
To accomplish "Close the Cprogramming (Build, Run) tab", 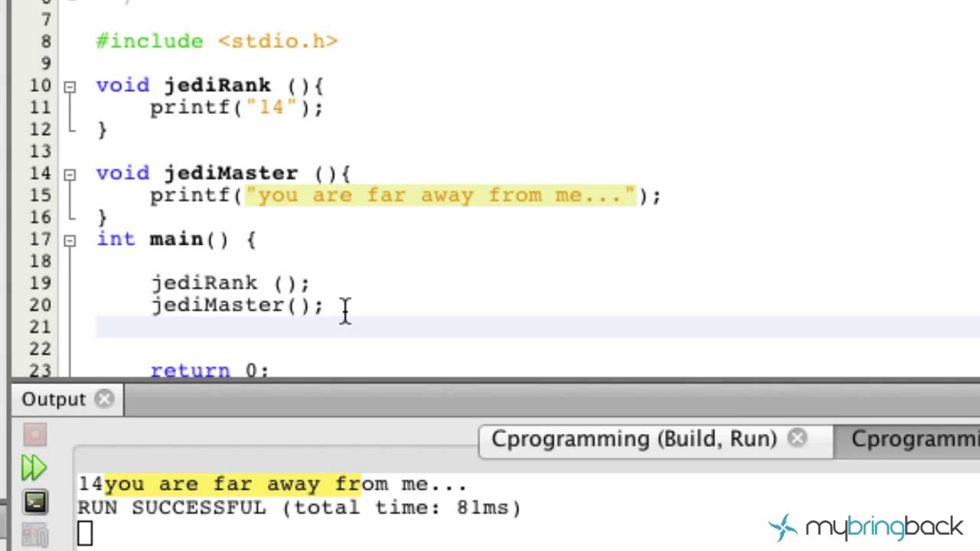I will [798, 439].
